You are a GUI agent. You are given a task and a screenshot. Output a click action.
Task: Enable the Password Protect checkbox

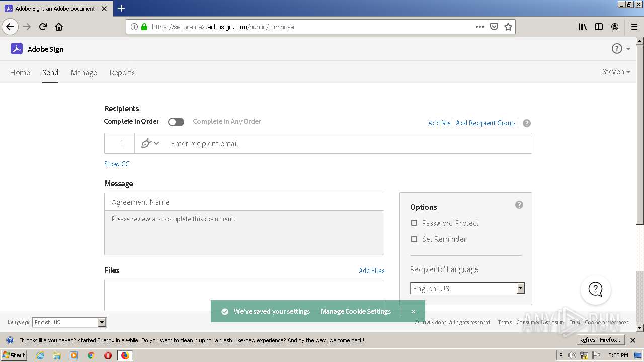pyautogui.click(x=414, y=223)
